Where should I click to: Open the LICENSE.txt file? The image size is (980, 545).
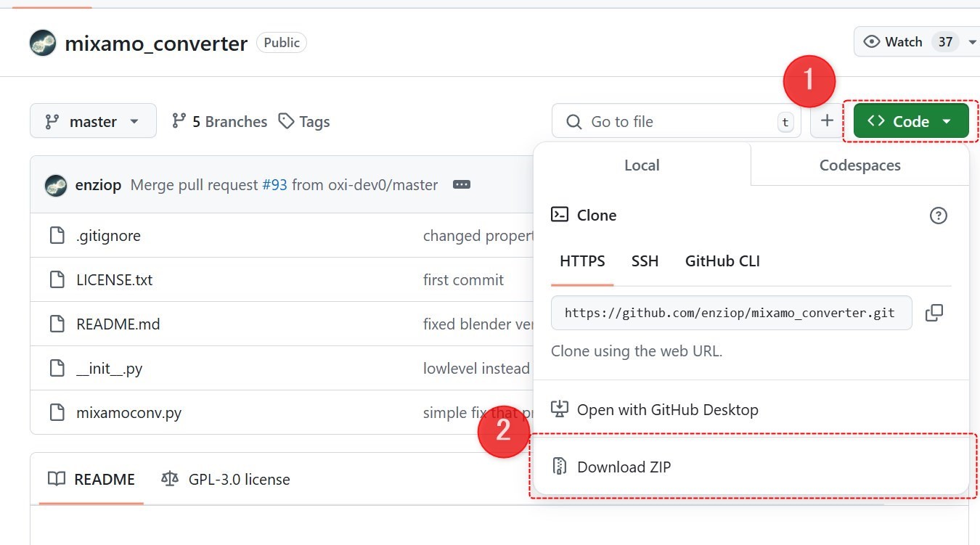(114, 280)
